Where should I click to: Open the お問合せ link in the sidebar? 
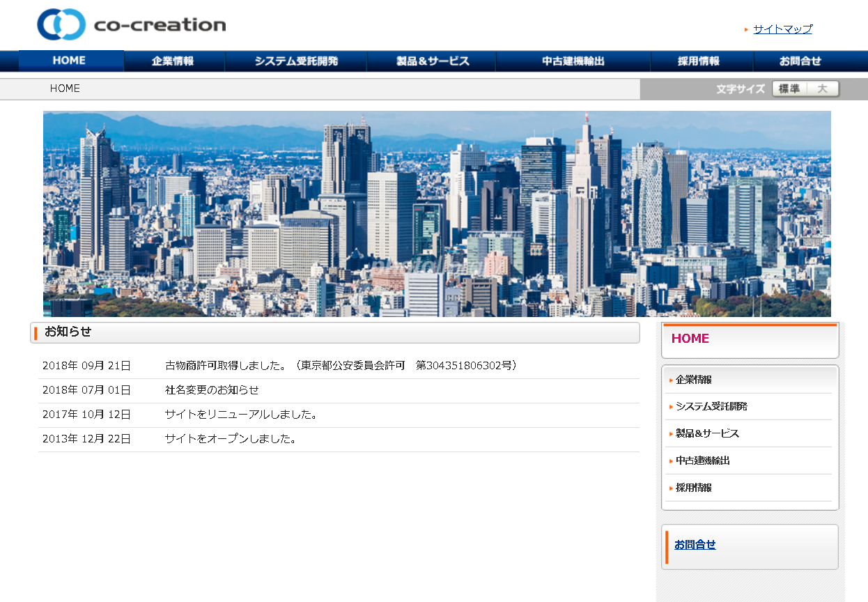coord(693,546)
